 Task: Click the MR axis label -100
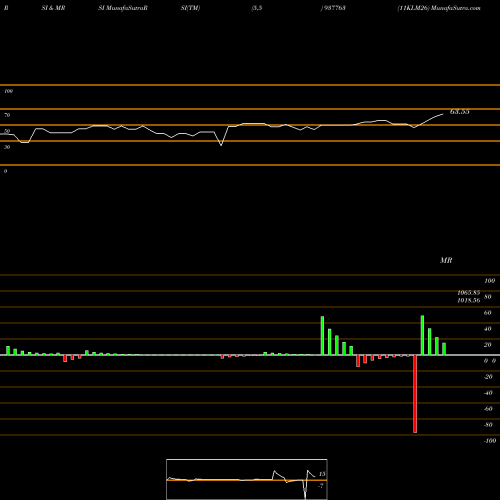coord(490,441)
